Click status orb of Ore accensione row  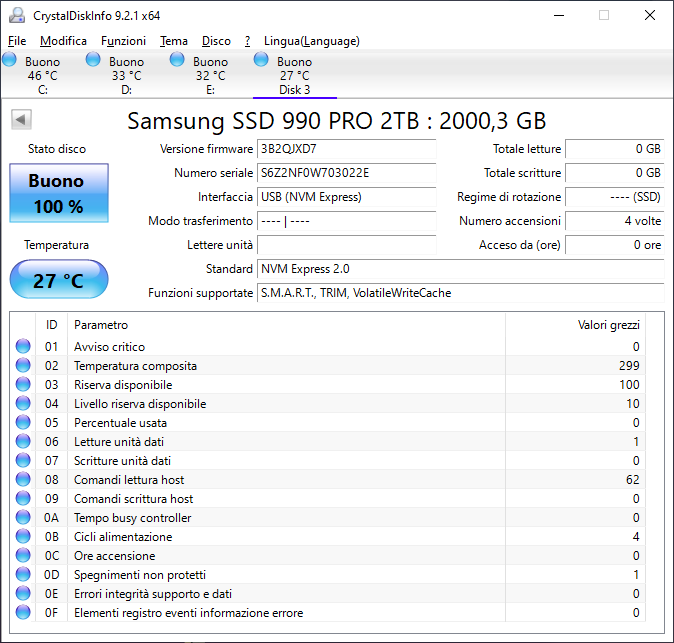point(23,555)
